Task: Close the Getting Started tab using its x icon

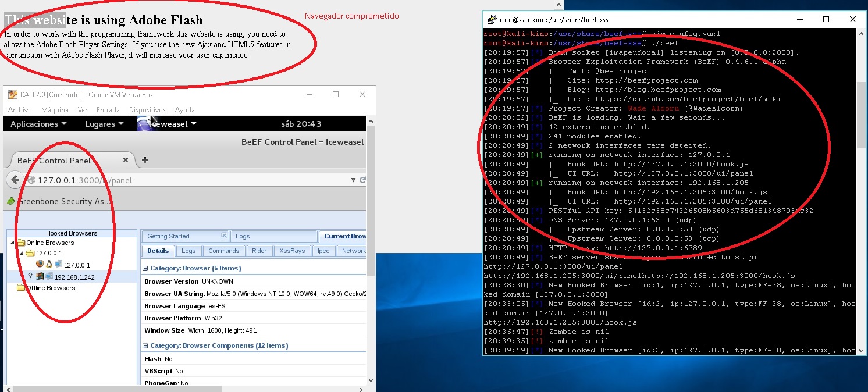Action: (x=224, y=236)
